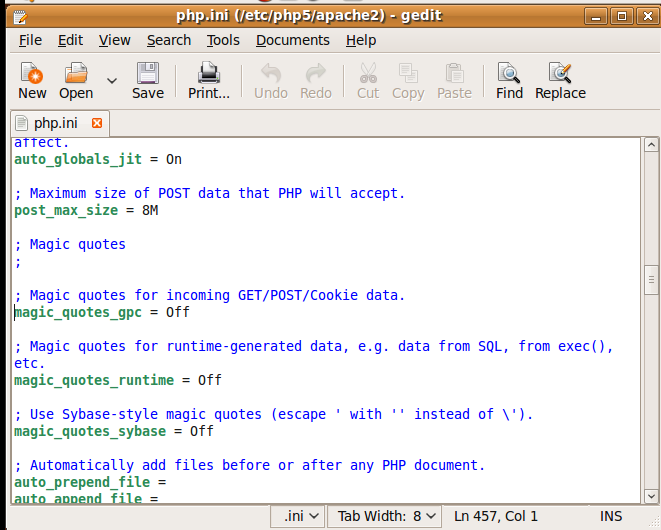Open the File menu
The height and width of the screenshot is (530, 661).
pyautogui.click(x=30, y=40)
